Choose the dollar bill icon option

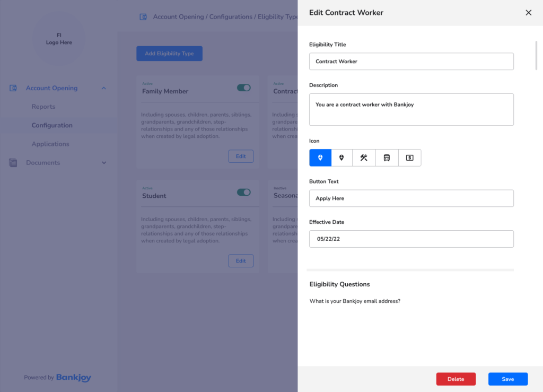(409, 158)
